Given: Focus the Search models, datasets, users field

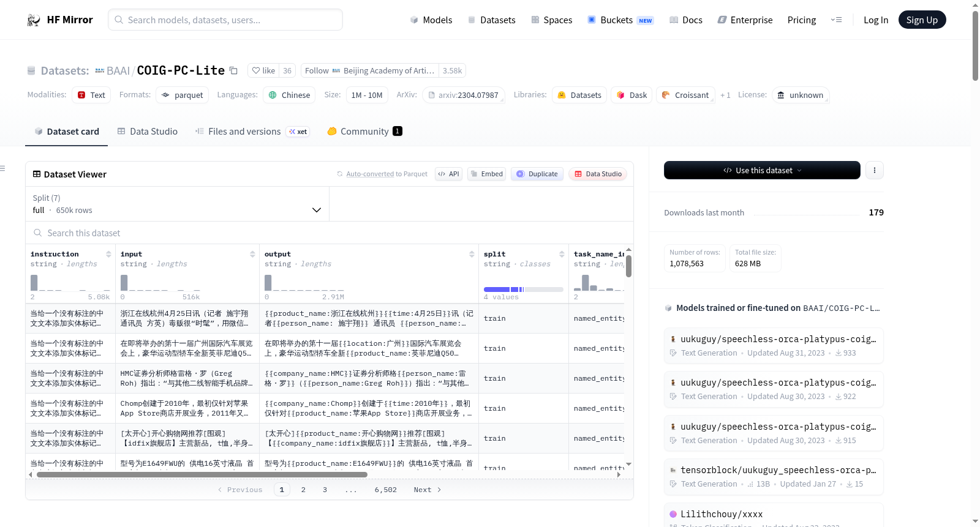Looking at the screenshot, I should (225, 20).
